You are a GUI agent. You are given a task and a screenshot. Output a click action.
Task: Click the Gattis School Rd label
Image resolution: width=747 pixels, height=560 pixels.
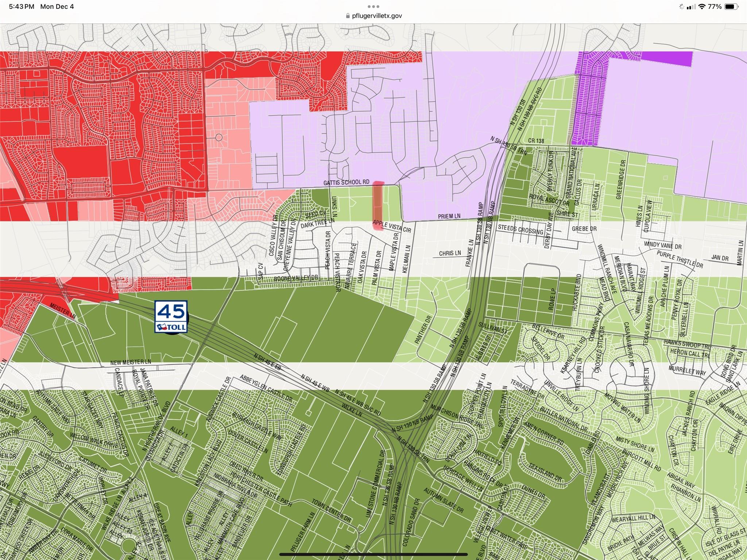(346, 182)
